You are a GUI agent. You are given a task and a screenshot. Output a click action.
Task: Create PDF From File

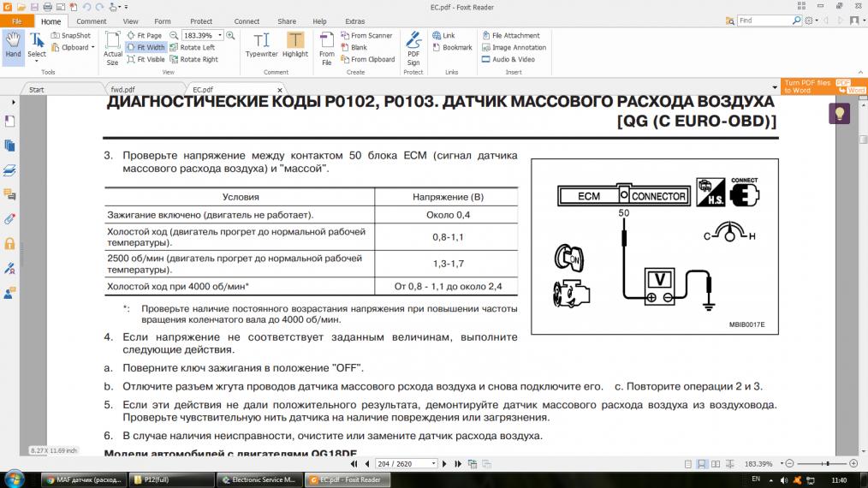(x=327, y=49)
